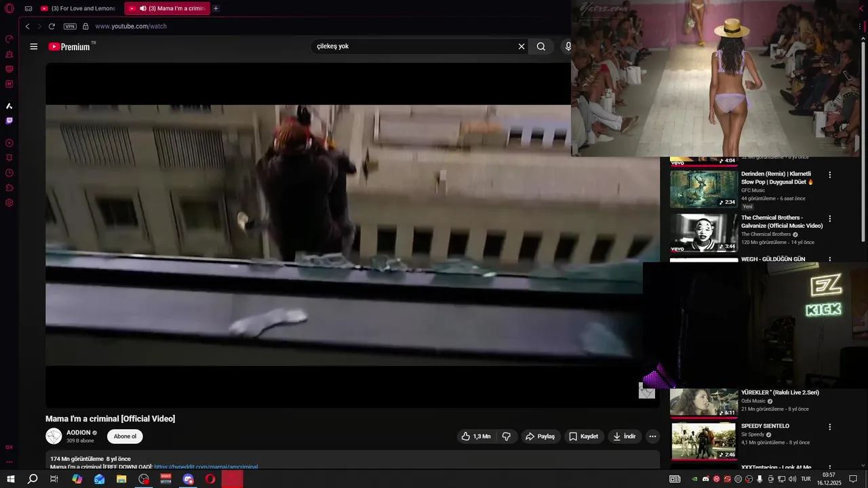Save the video with Kaydet
The height and width of the screenshot is (488, 868).
[x=583, y=436]
